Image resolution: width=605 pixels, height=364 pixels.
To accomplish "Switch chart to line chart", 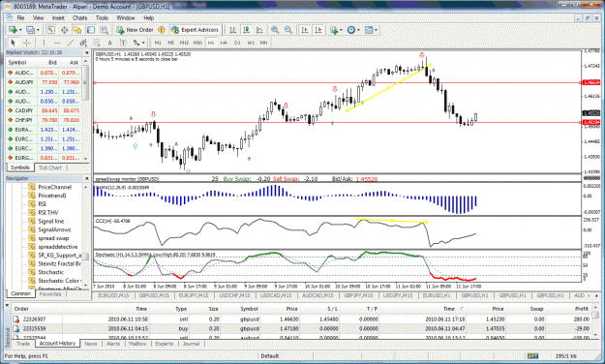I will [x=259, y=30].
